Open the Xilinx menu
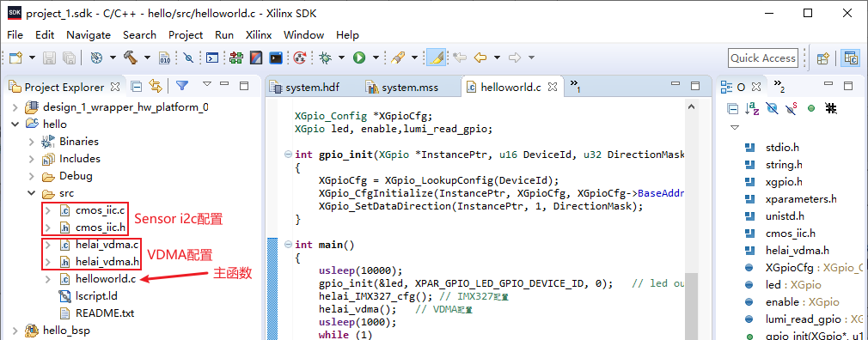868x340 pixels. [x=259, y=35]
